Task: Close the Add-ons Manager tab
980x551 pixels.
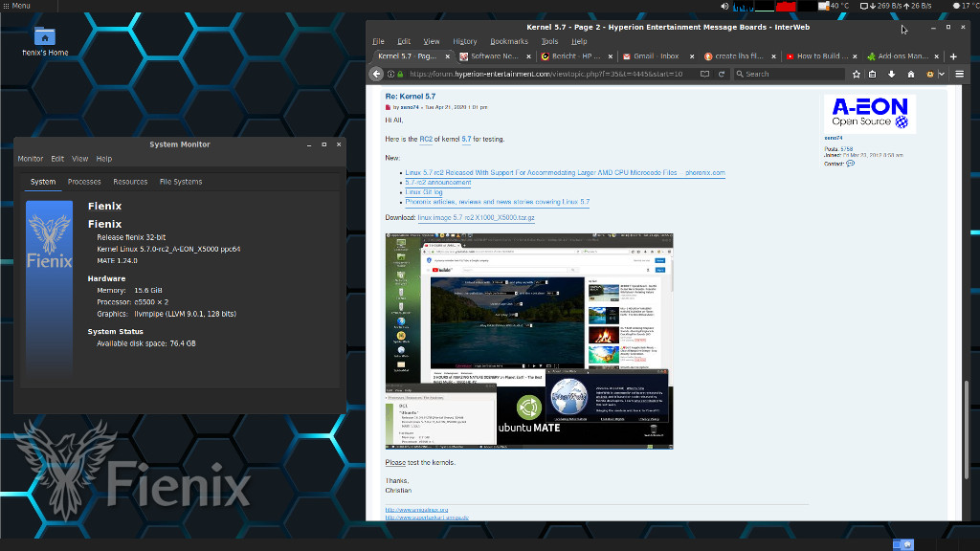Action: click(x=936, y=56)
